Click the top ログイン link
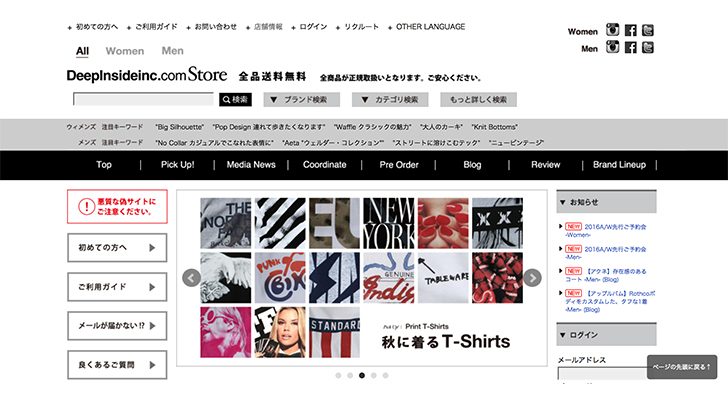Screen dimensions: 728x400 coord(313,27)
